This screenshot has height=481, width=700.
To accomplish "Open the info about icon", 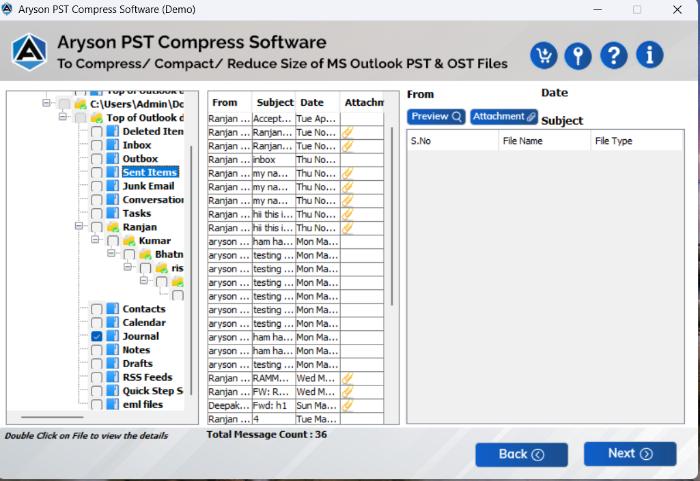I will [x=650, y=56].
